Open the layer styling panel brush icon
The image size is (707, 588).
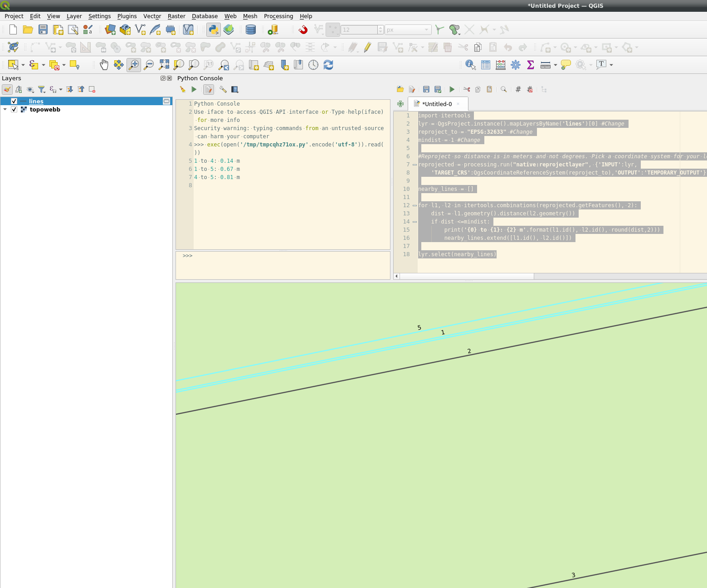[x=7, y=89]
